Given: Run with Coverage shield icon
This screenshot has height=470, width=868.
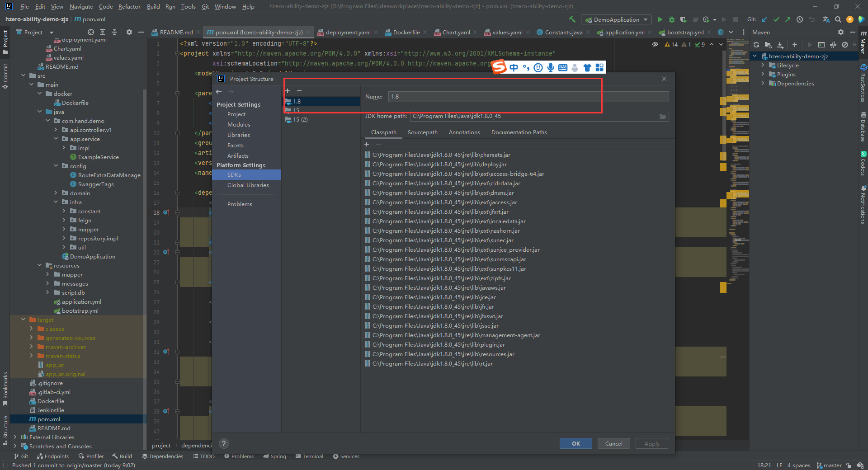Looking at the screenshot, I should pyautogui.click(x=684, y=19).
